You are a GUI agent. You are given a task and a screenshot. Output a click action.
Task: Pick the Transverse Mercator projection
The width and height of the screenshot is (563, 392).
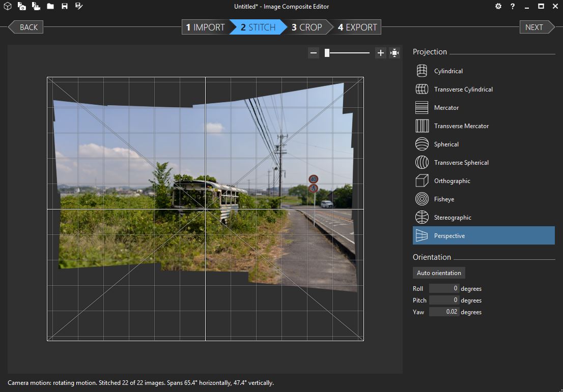(484, 126)
